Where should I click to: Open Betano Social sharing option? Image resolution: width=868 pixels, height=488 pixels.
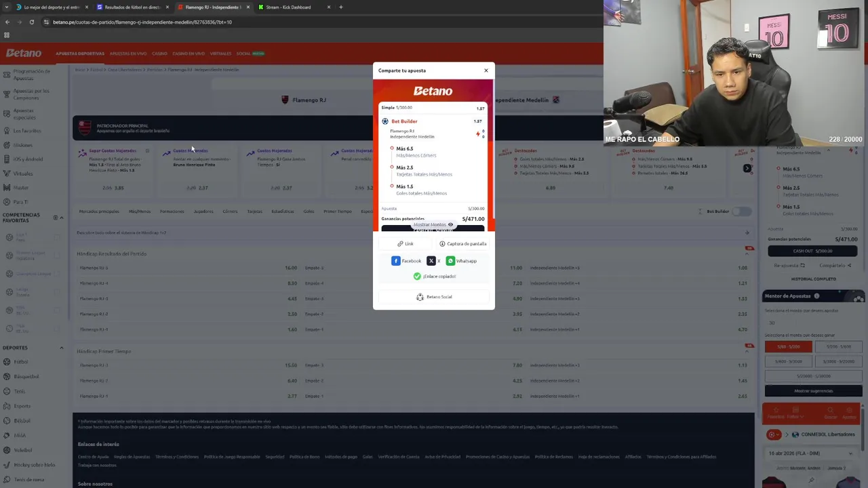434,297
